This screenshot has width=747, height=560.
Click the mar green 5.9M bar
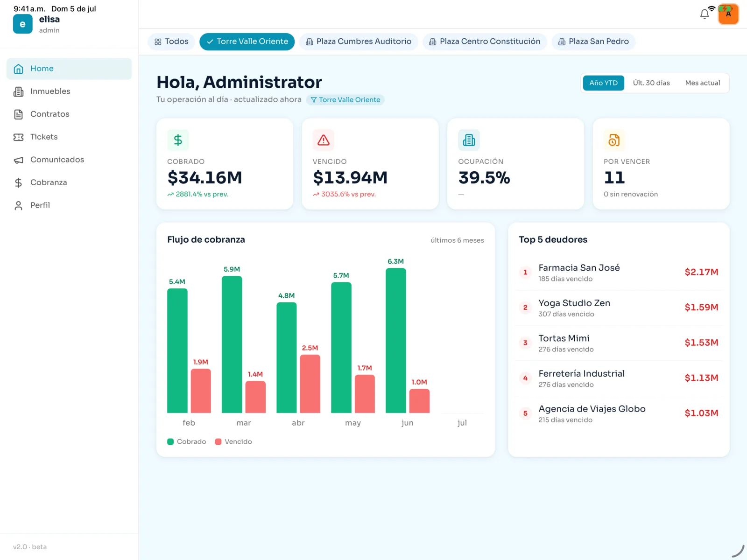tap(232, 344)
